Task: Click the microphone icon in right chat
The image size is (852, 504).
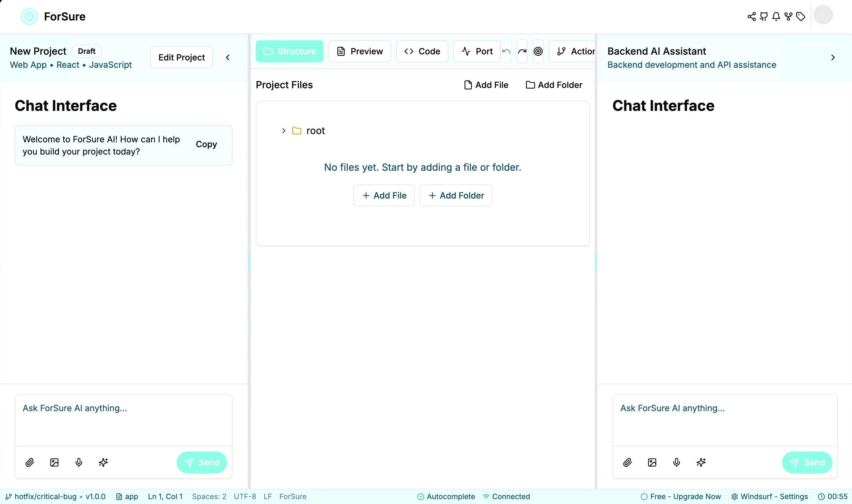Action: pos(676,462)
